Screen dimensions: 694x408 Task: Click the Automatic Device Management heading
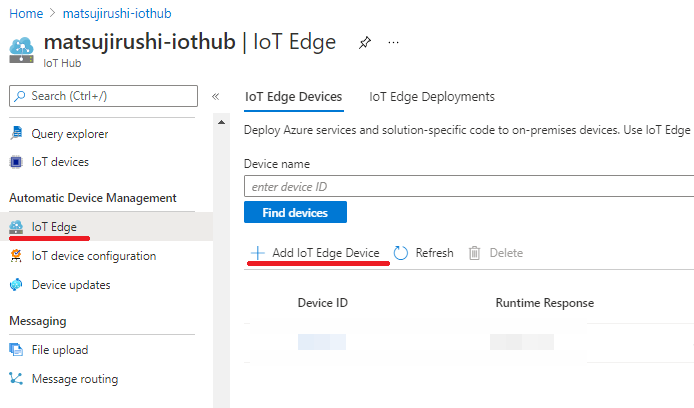93,198
